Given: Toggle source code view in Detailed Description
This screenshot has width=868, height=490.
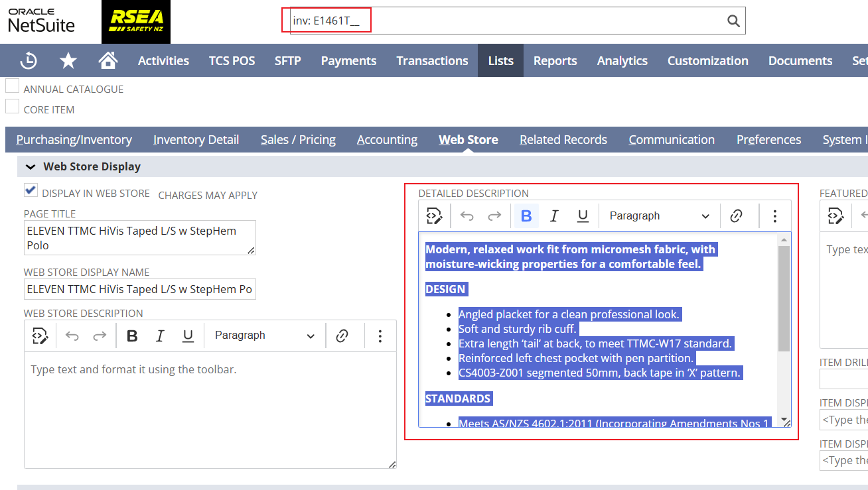Looking at the screenshot, I should pos(434,215).
